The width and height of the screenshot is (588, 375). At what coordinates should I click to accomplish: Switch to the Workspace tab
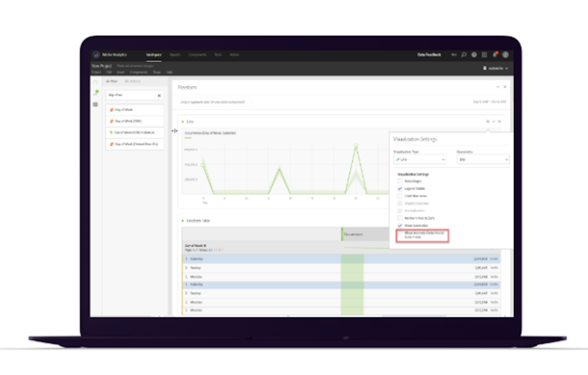[x=154, y=55]
